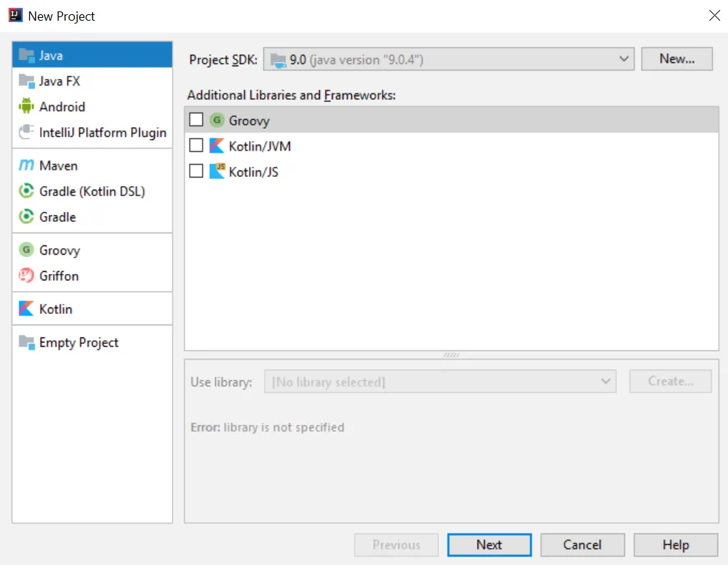Image resolution: width=728 pixels, height=565 pixels.
Task: Click the Kotlin/JS label text
Action: click(x=253, y=172)
